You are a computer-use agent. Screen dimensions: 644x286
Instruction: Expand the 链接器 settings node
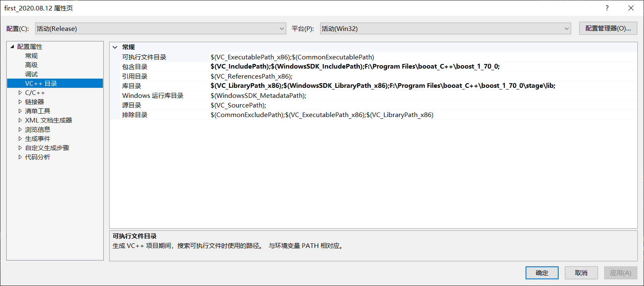point(19,102)
